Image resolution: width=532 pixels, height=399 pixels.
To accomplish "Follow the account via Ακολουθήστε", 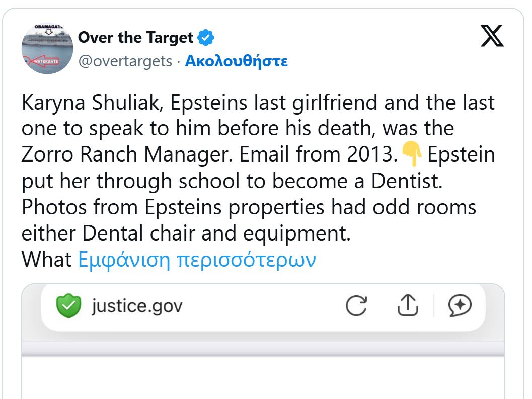I will (x=236, y=61).
